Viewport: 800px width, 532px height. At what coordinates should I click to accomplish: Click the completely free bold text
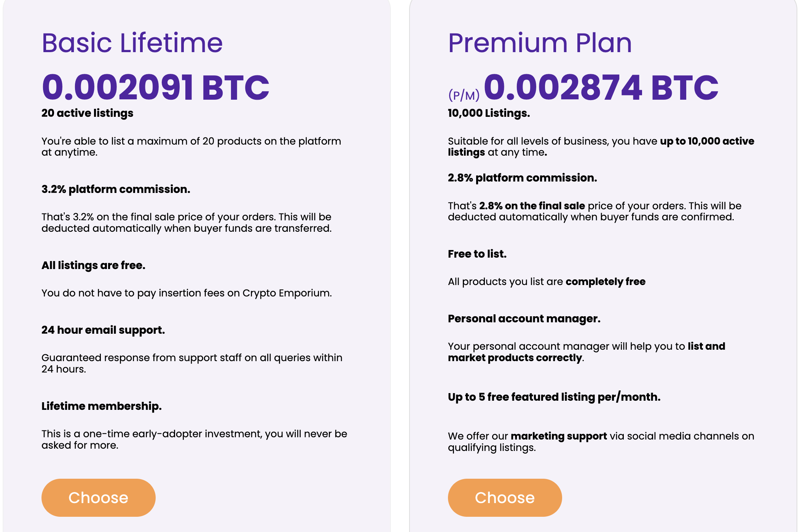click(606, 282)
